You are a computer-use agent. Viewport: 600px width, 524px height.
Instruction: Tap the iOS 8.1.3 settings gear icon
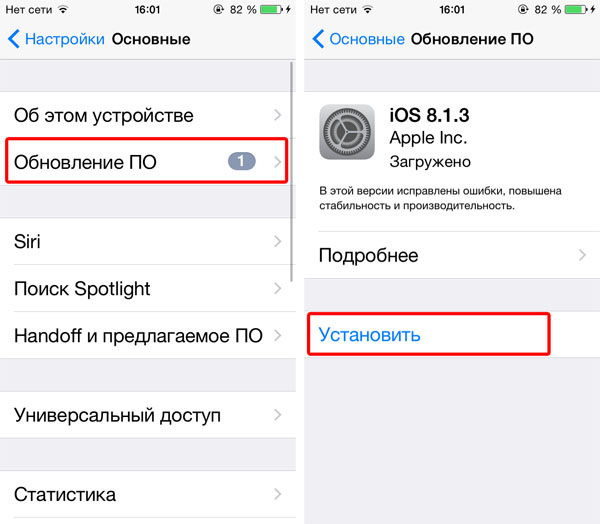coord(347,132)
